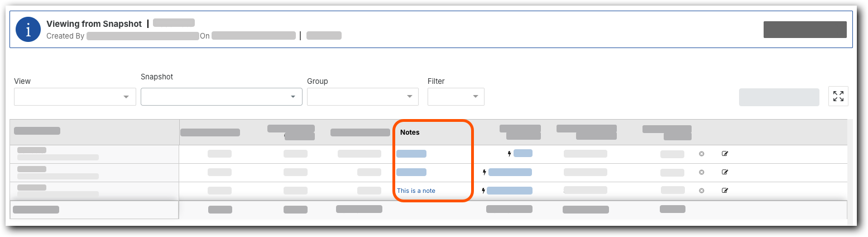Click lightning bolt icon in 'This is a note' row
Screen dimensions: 868x237
tap(483, 191)
